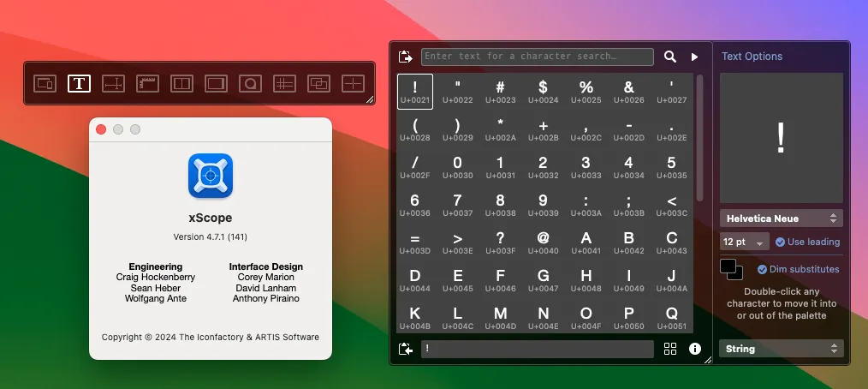This screenshot has height=389, width=868.
Task: Select the "/" U+002F character cell
Action: tap(415, 167)
